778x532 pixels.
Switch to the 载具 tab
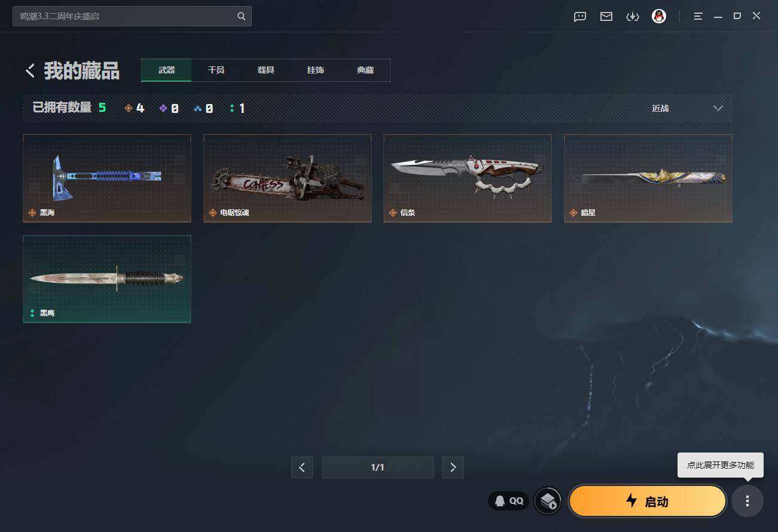(266, 70)
